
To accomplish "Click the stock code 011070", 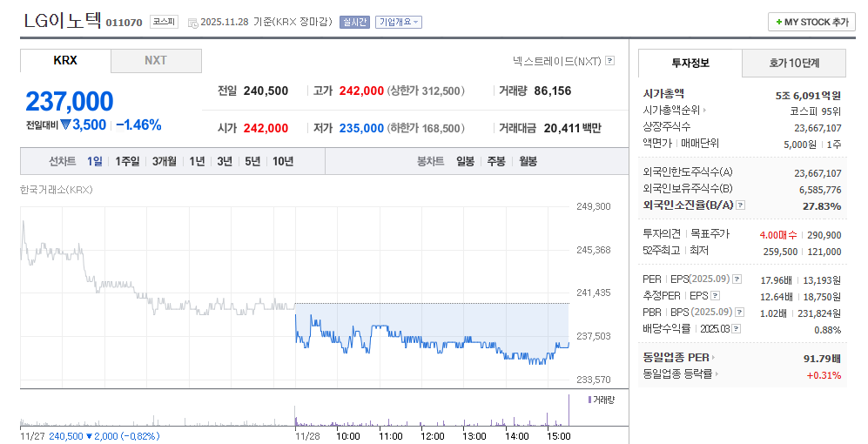I will click(x=124, y=23).
